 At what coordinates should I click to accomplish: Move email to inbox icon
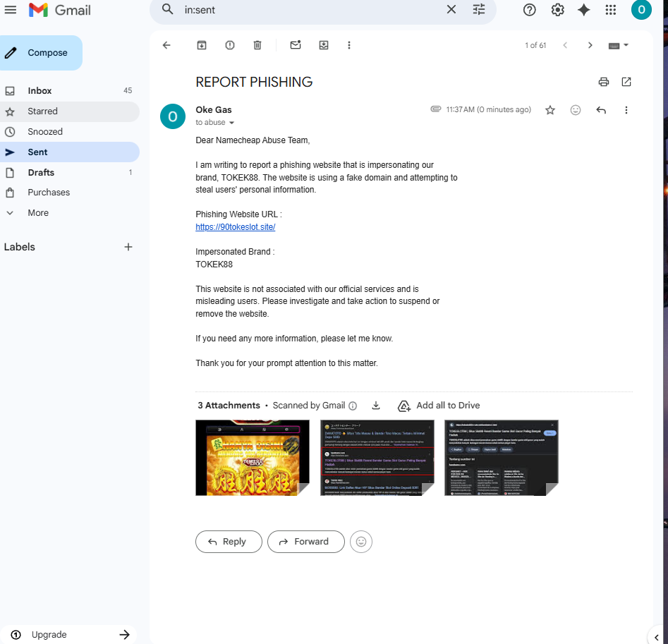pyautogui.click(x=324, y=45)
